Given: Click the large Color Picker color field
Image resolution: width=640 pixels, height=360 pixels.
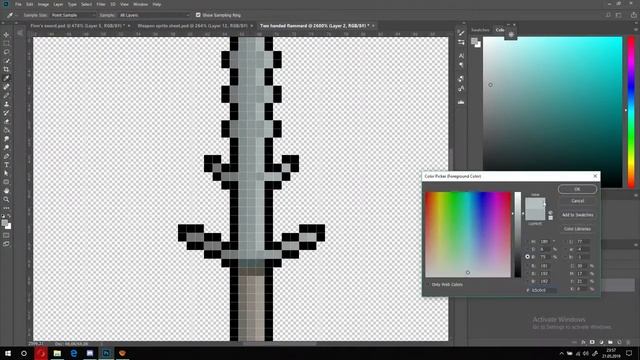Looking at the screenshot, I should [468, 235].
